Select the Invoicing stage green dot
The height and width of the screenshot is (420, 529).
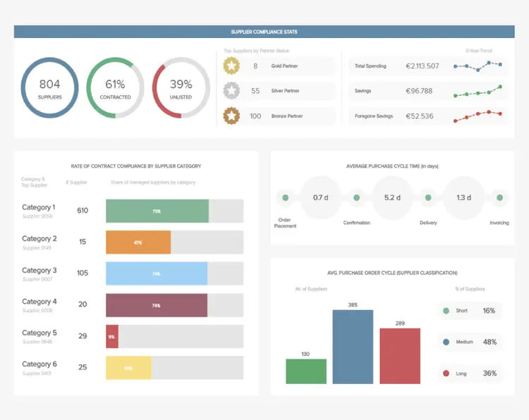(x=499, y=197)
